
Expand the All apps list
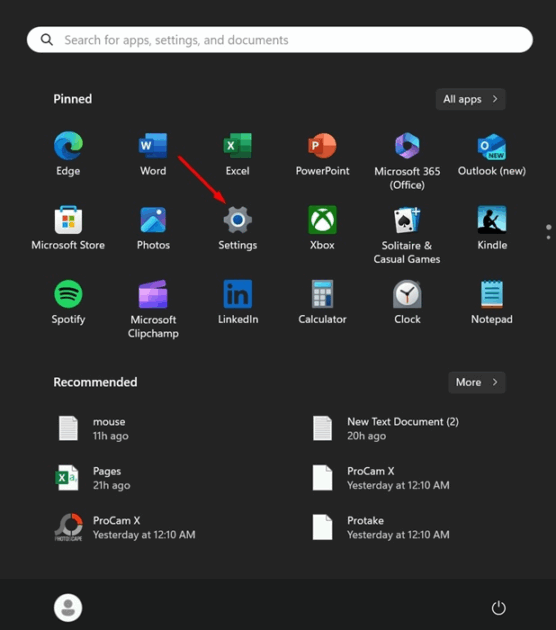[470, 99]
